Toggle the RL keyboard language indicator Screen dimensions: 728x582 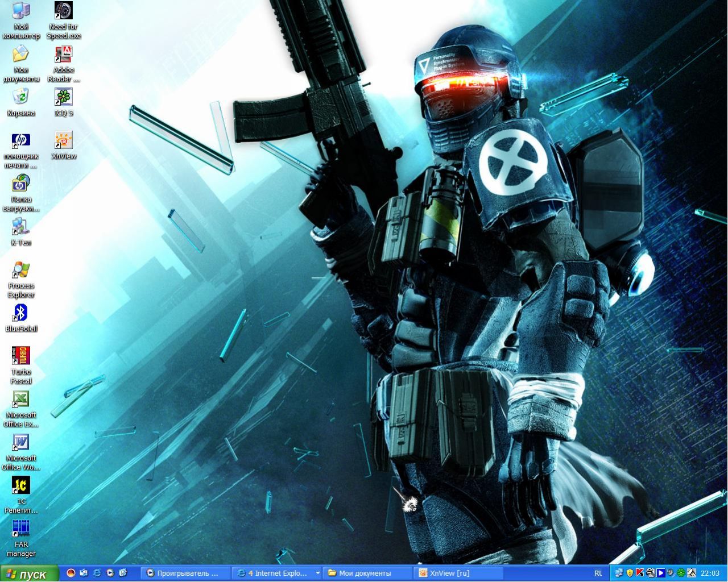[598, 573]
